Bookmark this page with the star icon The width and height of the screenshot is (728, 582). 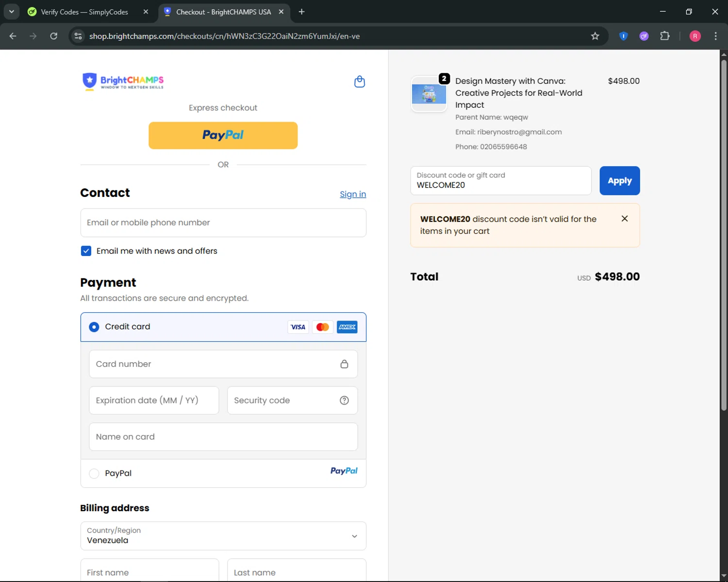595,36
